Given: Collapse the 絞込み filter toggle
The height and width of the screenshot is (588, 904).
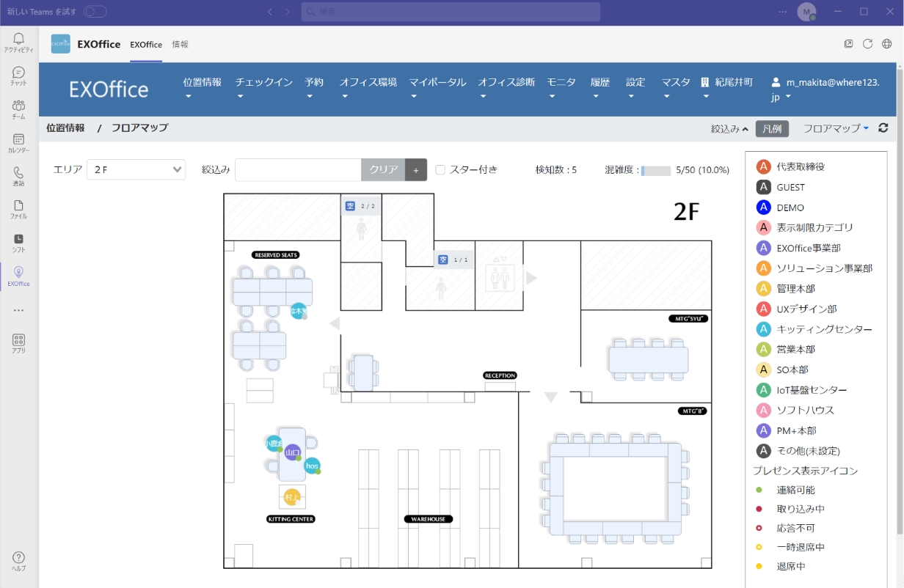Looking at the screenshot, I should [x=729, y=128].
